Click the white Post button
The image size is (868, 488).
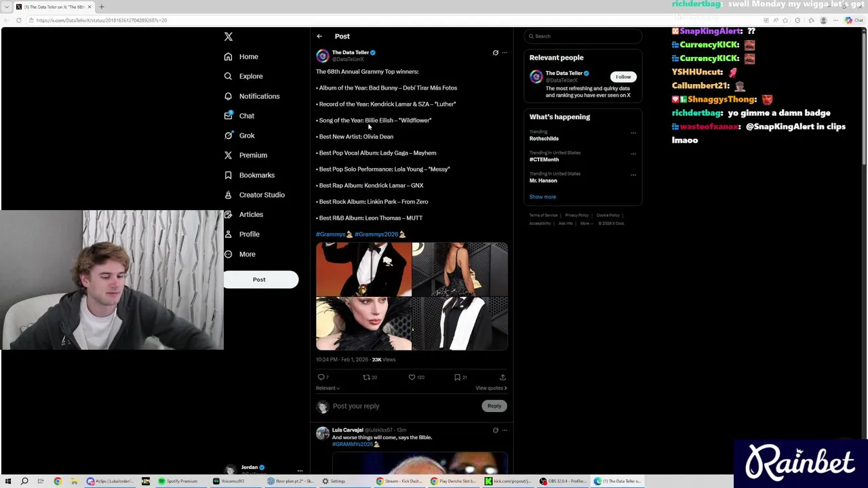click(x=260, y=279)
